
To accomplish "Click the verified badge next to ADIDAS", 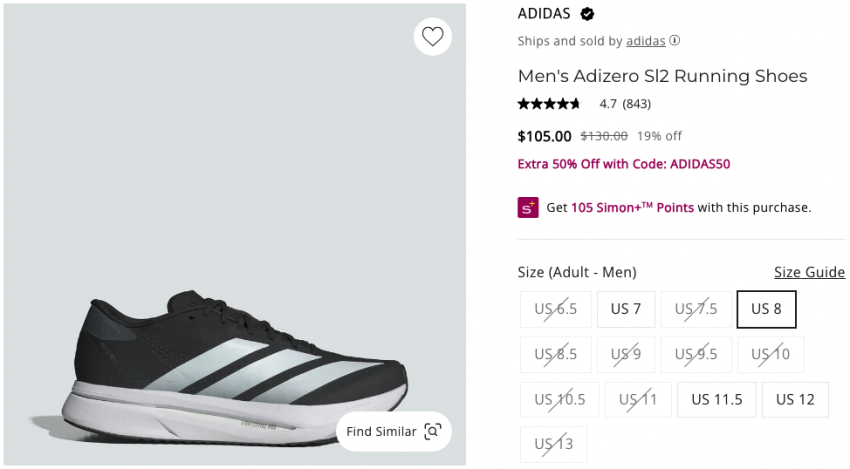I will (588, 14).
